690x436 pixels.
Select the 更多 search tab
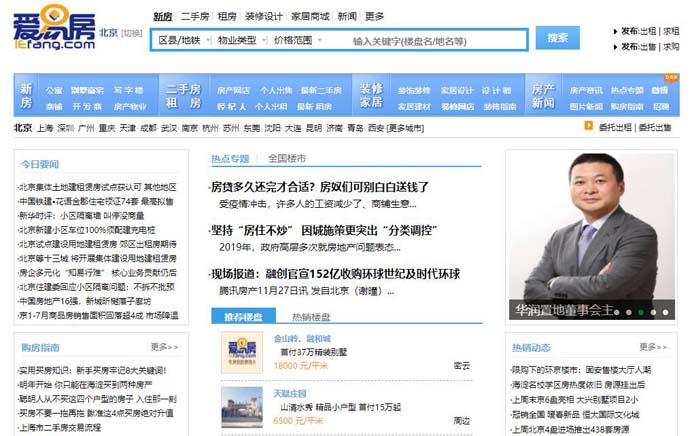point(374,17)
